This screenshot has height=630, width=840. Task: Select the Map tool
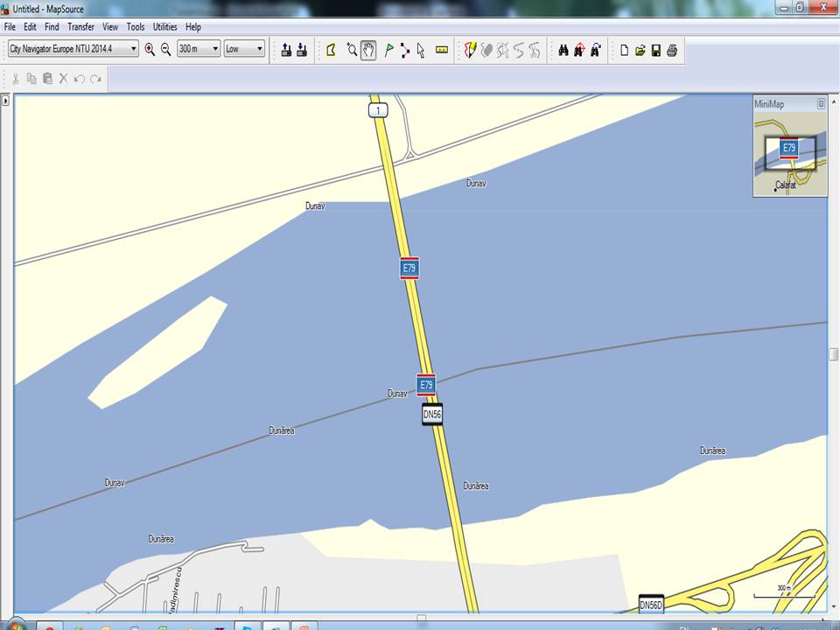tap(332, 50)
